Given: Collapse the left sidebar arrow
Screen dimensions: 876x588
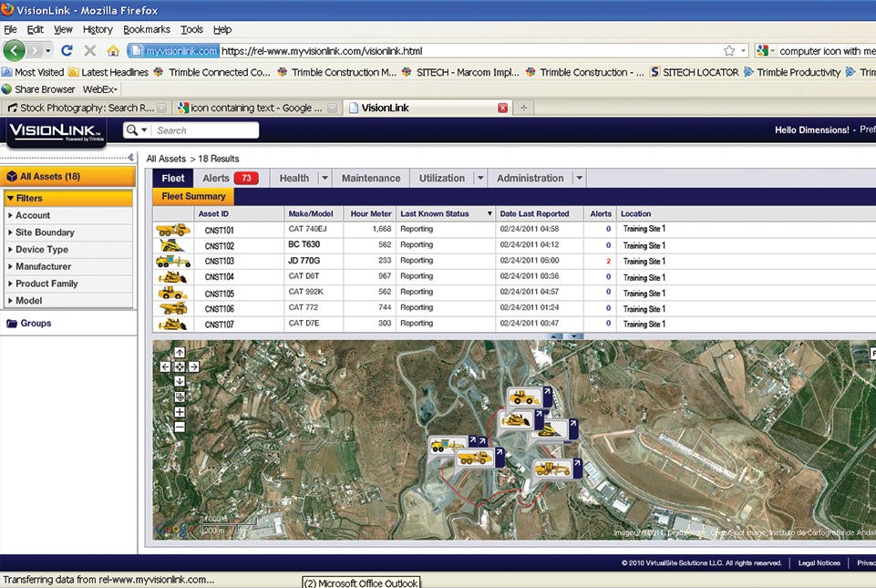Looking at the screenshot, I should point(130,158).
